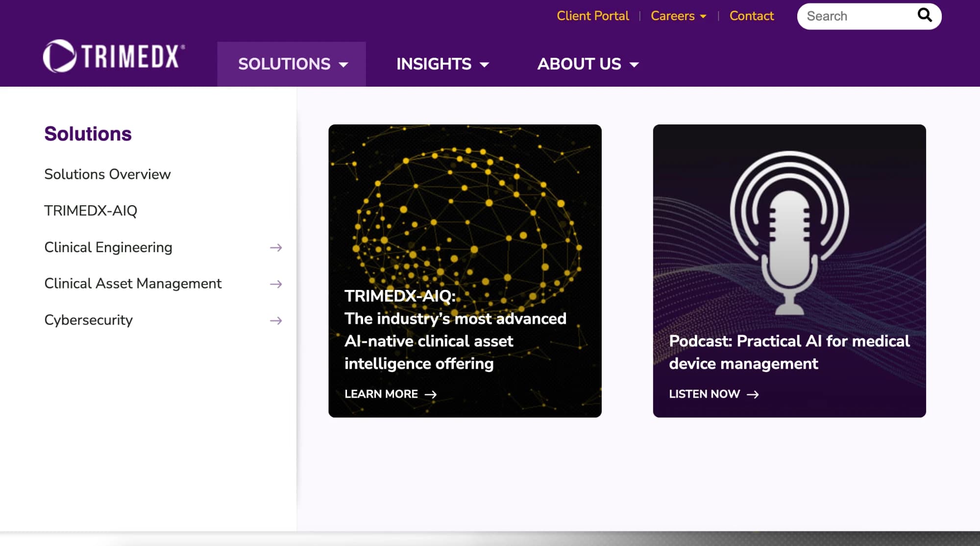Open the Client Portal link
The height and width of the screenshot is (546, 980).
point(592,16)
